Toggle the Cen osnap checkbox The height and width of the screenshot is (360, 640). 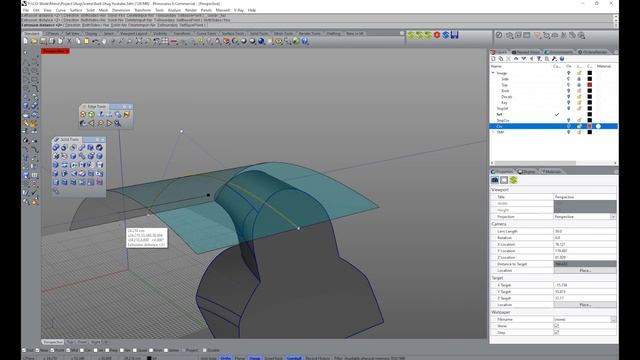(x=82, y=350)
